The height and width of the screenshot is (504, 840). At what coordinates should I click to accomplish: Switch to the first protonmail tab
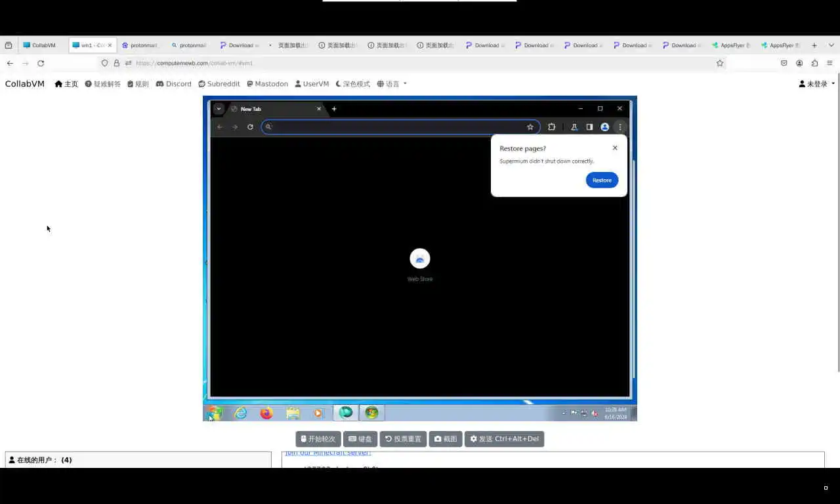142,45
